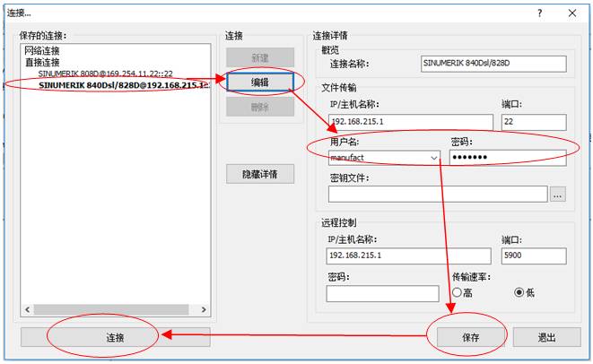
Task: Click the remote control port 5900 field
Action: click(x=534, y=256)
